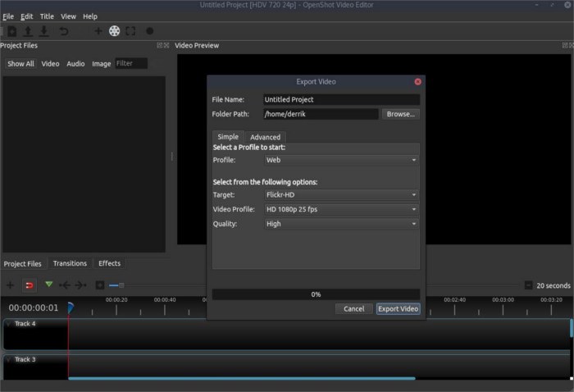Select the Project Files bottom tab

click(23, 264)
